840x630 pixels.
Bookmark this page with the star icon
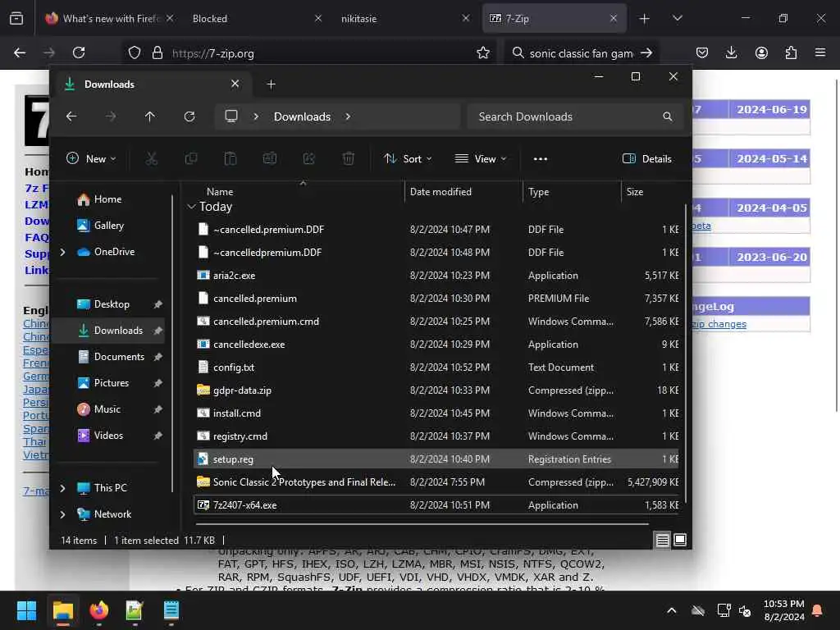tap(483, 52)
